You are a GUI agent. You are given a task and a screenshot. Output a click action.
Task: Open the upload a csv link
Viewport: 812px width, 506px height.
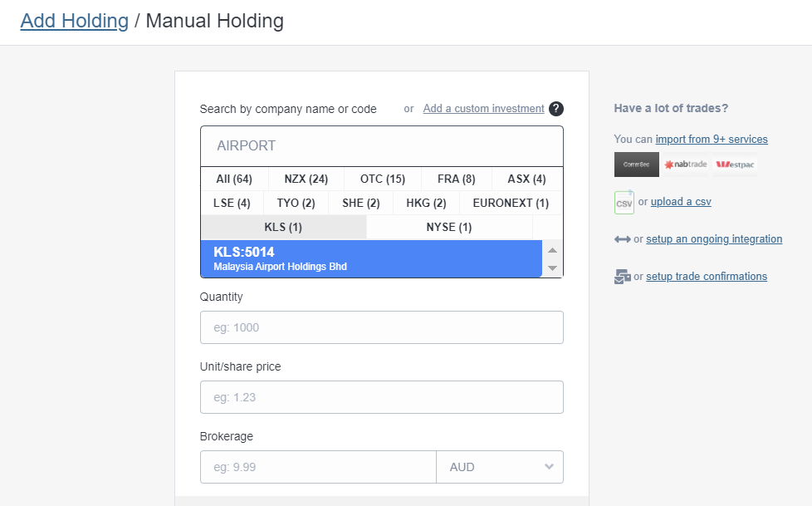[x=681, y=202]
